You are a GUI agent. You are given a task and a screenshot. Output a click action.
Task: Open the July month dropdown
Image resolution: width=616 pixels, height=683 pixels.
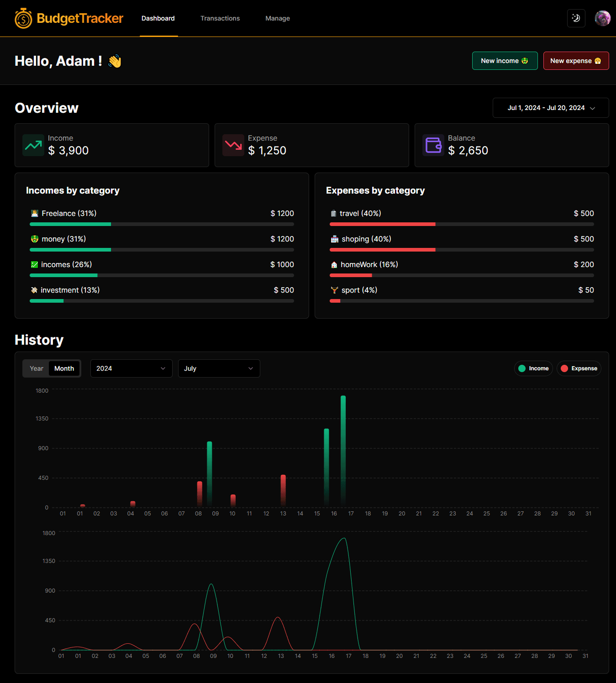click(219, 368)
